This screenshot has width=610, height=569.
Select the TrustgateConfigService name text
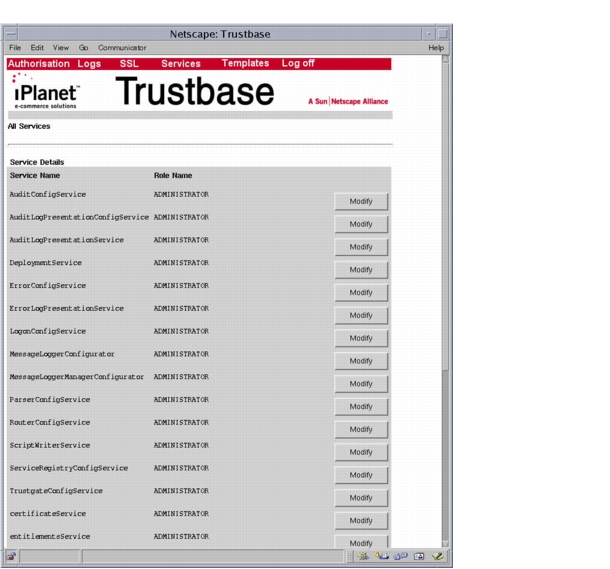[56, 491]
